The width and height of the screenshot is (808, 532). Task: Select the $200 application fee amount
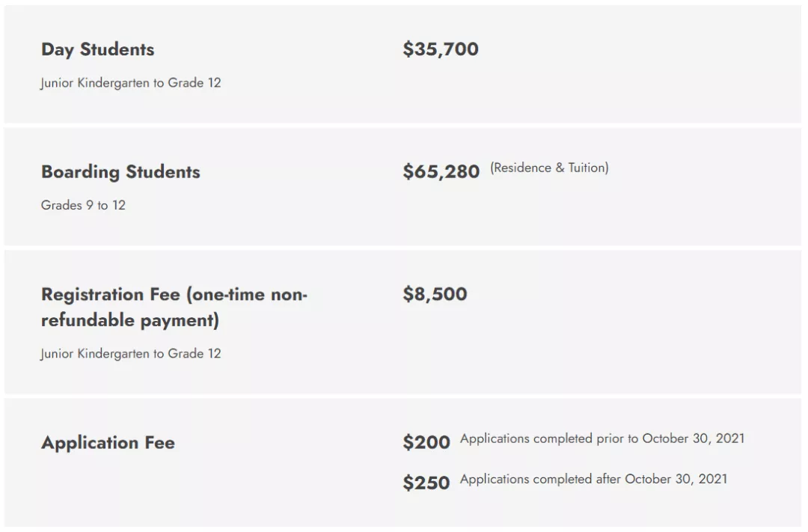(x=426, y=442)
